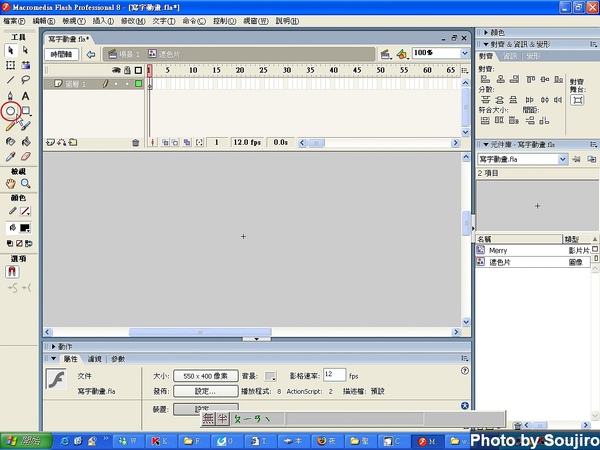600x450 pixels.
Task: Toggle the lock all layers padlock icon
Action: click(127, 71)
